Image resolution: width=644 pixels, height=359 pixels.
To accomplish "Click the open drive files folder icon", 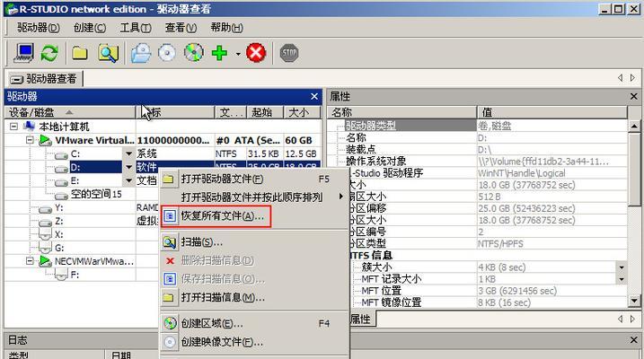I will click(80, 53).
